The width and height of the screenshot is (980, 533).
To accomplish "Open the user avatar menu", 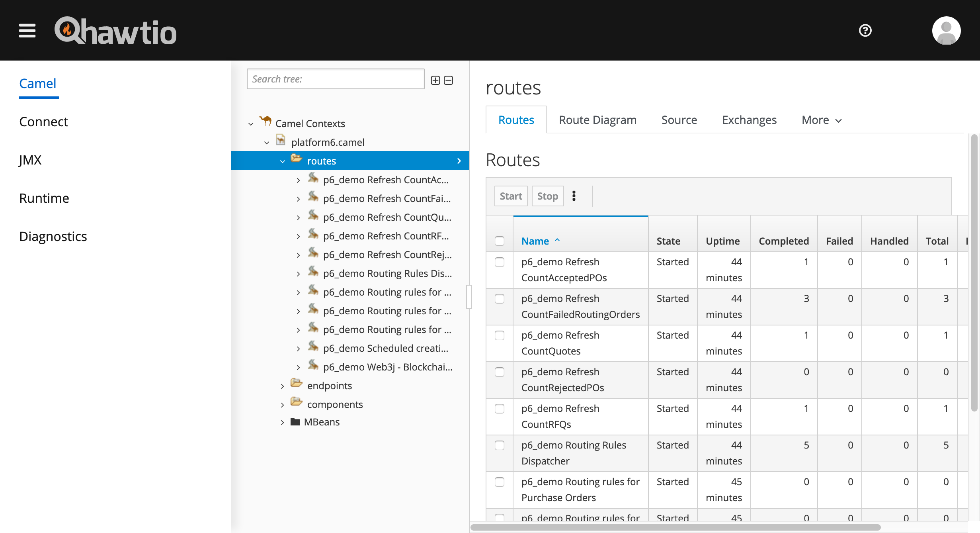I will coord(946,31).
